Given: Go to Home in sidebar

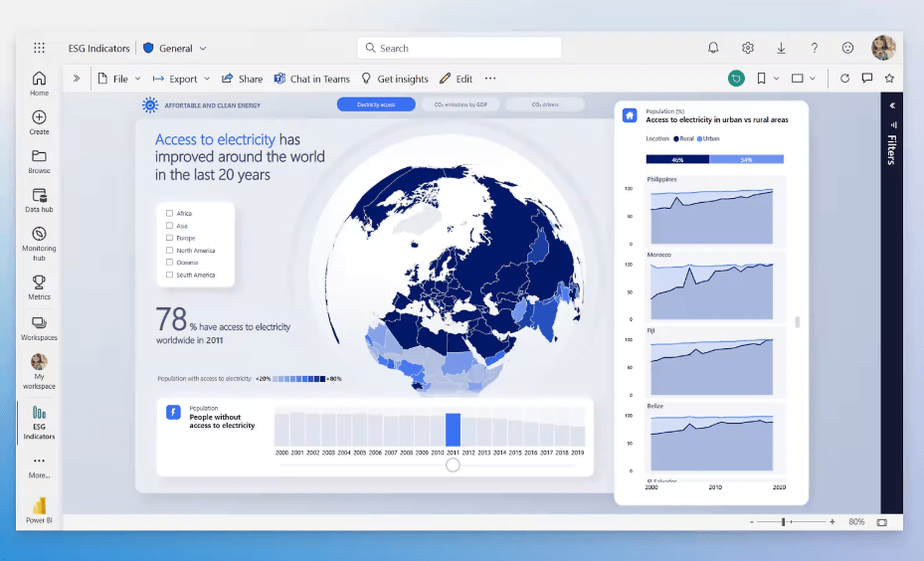Looking at the screenshot, I should (x=39, y=84).
